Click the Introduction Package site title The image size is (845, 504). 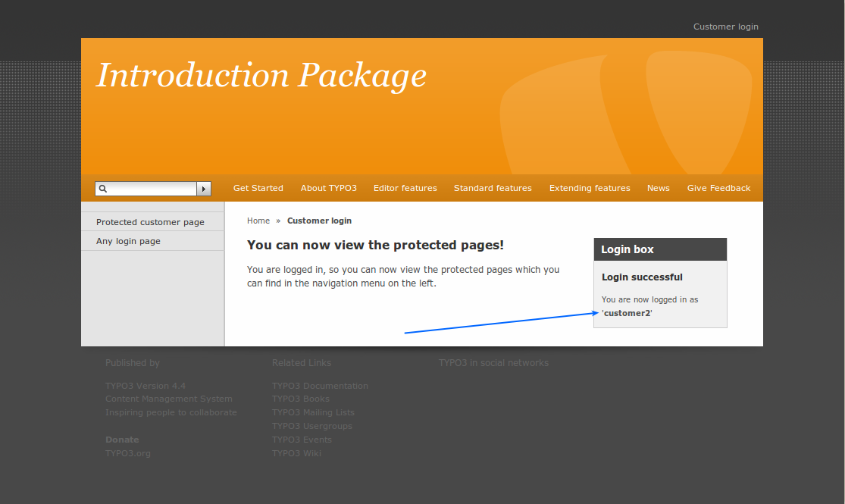(261, 75)
